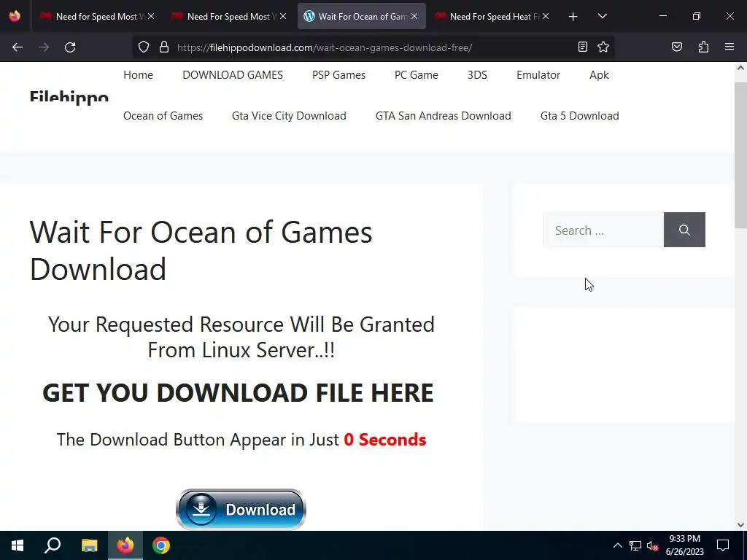Click the scrollbar down arrow
The width and height of the screenshot is (747, 560).
pyautogui.click(x=740, y=525)
